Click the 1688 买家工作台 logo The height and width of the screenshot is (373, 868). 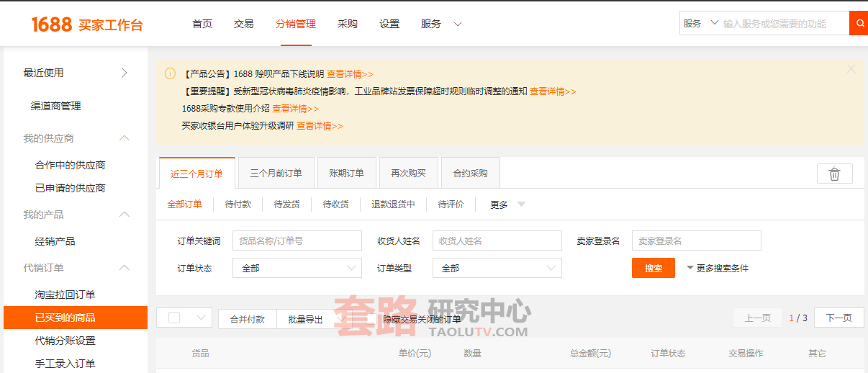point(87,24)
